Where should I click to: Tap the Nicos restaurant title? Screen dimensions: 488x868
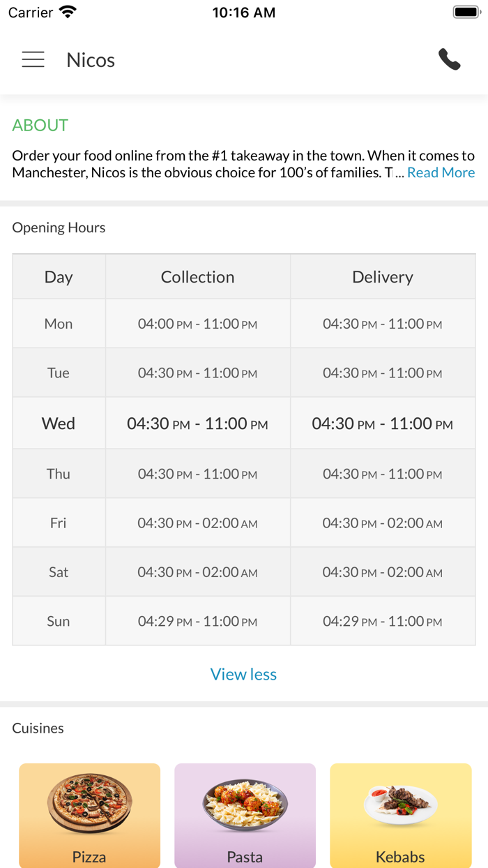tap(91, 60)
